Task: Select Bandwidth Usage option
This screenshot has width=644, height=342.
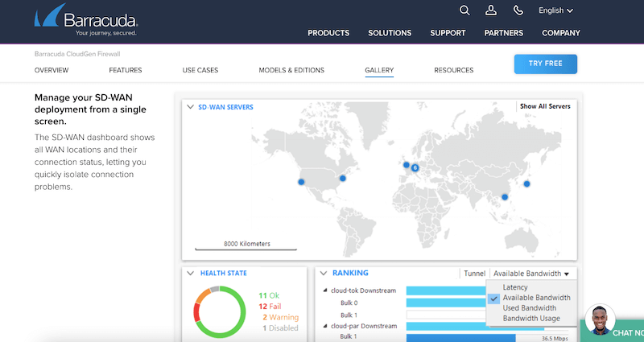Action: tap(531, 318)
